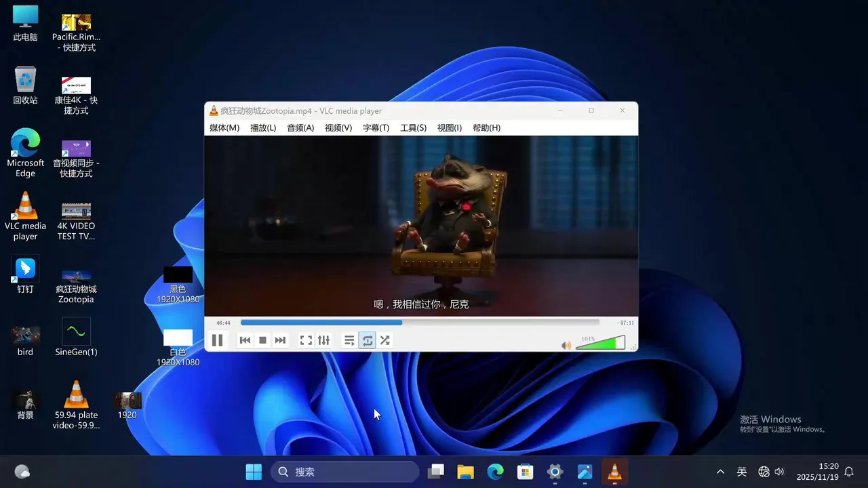Toggle loop repeat mode
This screenshot has height=488, width=868.
point(367,340)
